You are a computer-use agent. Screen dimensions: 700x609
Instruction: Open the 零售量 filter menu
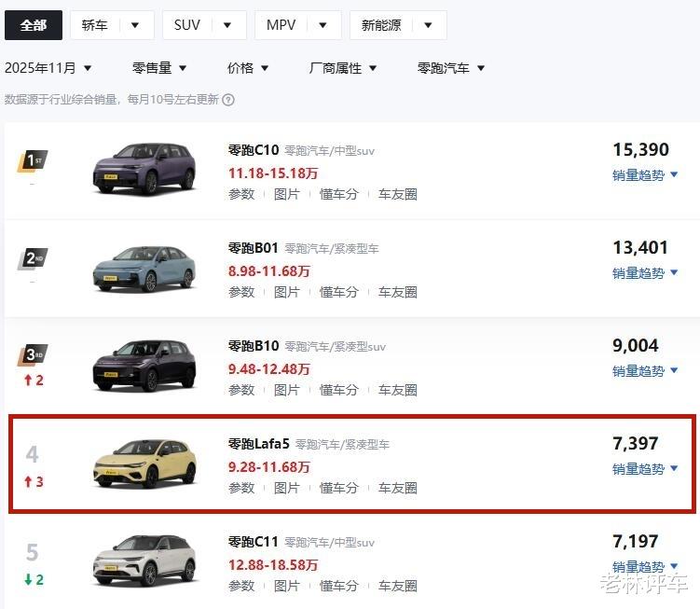159,68
